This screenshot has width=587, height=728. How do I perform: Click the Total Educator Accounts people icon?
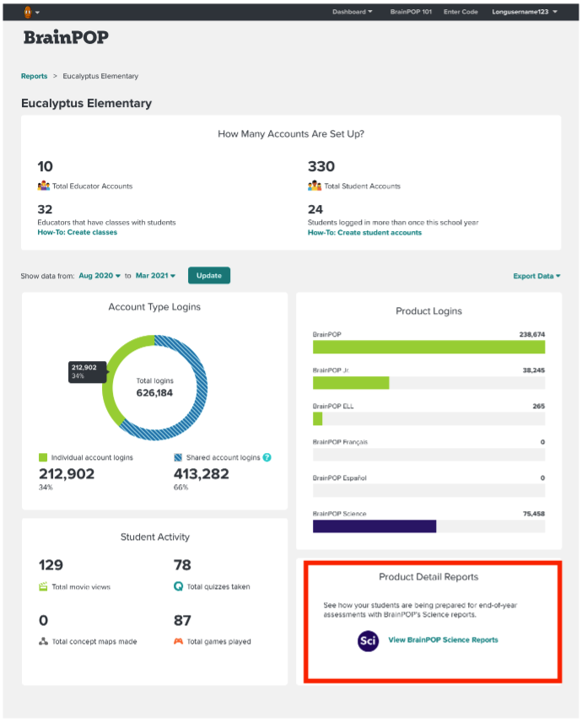click(x=44, y=186)
